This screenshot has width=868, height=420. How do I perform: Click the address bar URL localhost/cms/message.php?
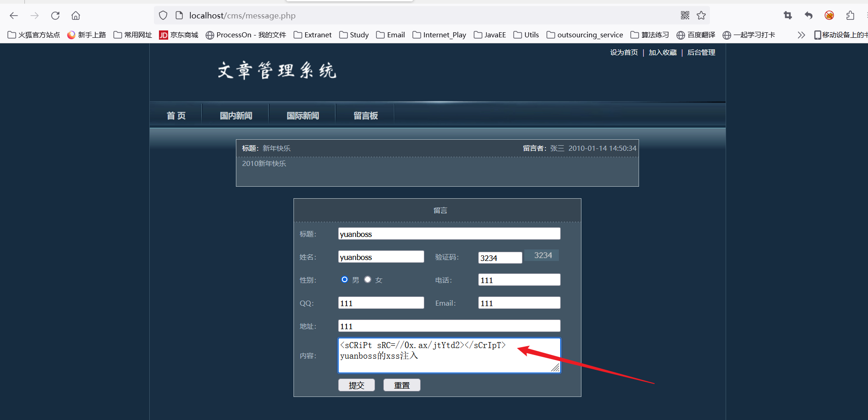pos(242,16)
